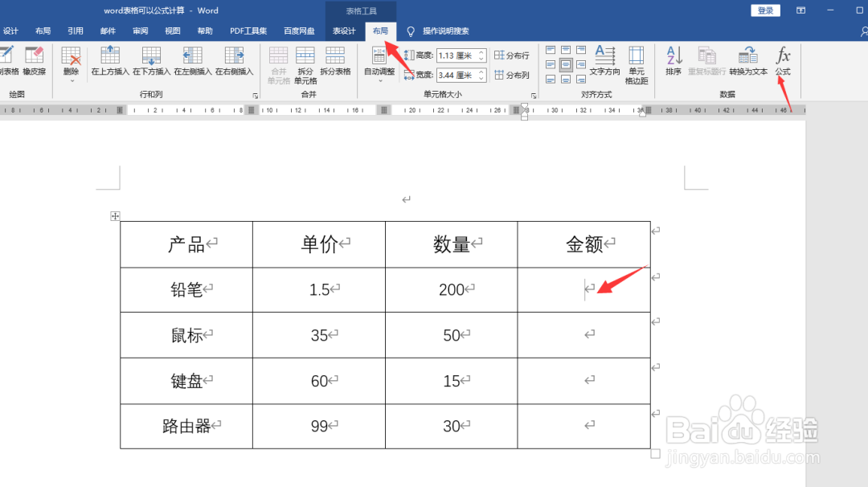The width and height of the screenshot is (868, 487).
Task: Toggle align top left
Action: [x=551, y=50]
